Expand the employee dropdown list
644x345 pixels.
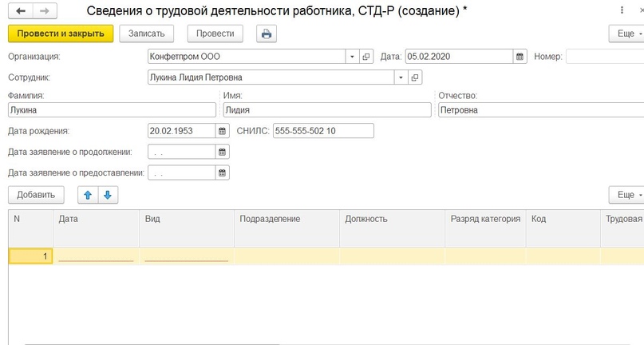pyautogui.click(x=400, y=77)
